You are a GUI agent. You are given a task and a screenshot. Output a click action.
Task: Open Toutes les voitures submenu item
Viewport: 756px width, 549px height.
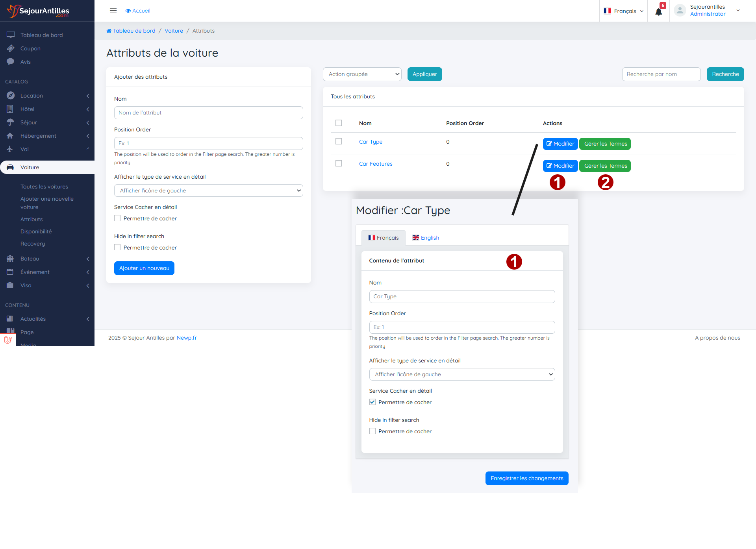click(x=44, y=187)
